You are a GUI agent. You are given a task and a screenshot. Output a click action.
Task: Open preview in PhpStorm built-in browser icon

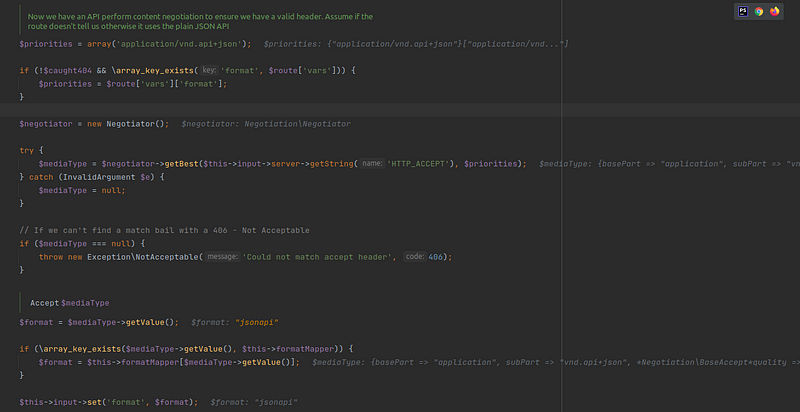point(743,11)
